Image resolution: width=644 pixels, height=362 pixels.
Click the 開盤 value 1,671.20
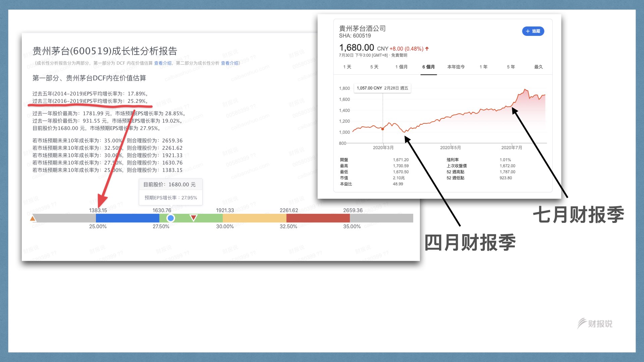tap(401, 160)
